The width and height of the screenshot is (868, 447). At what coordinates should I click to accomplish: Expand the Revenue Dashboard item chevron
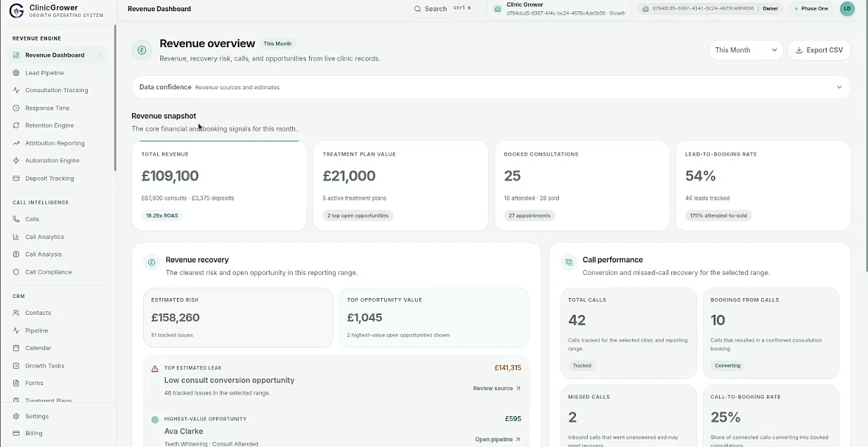100,56
